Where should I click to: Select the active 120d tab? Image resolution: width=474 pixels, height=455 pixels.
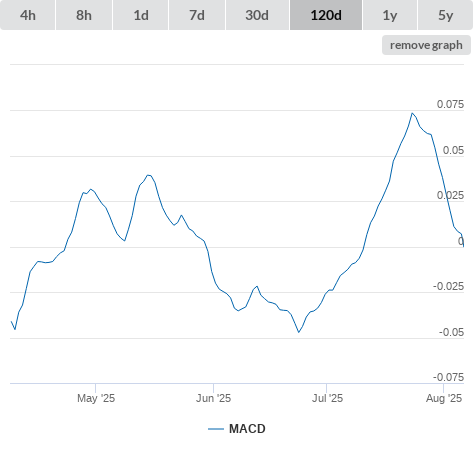point(326,15)
